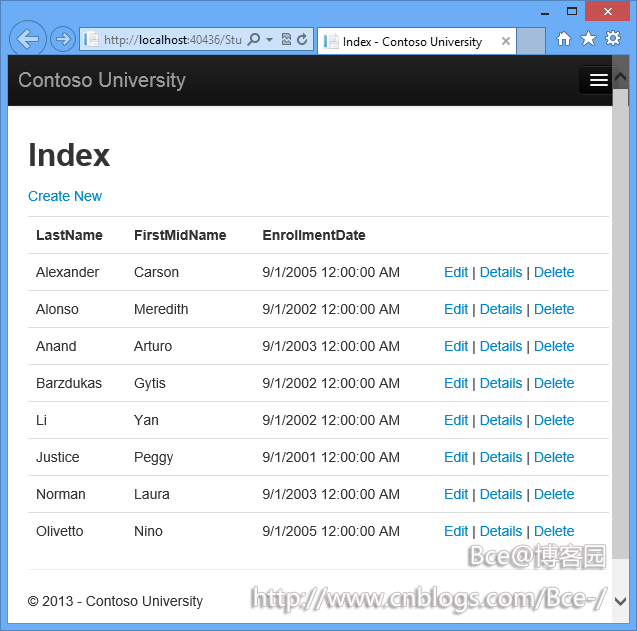Edit the Alexander Carson row

[x=456, y=272]
